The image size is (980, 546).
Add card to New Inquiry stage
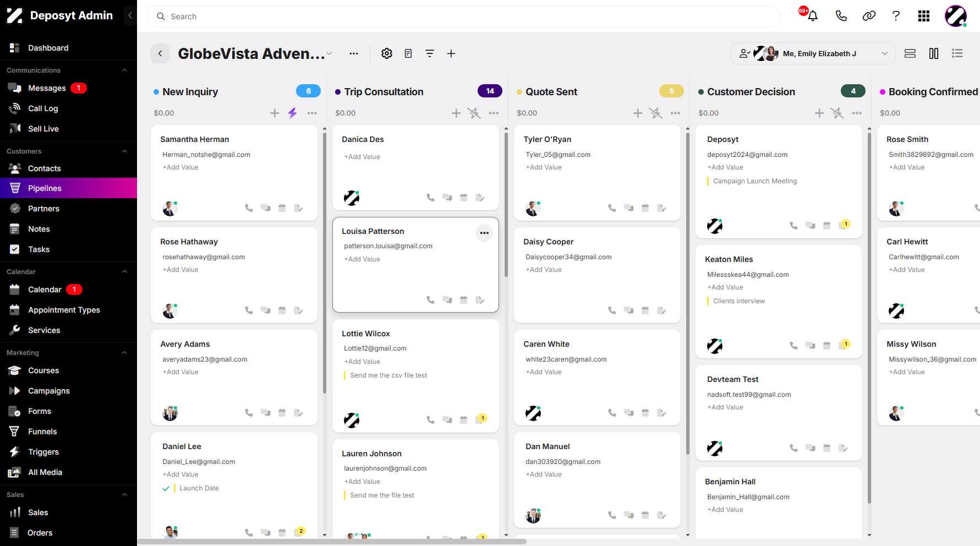click(275, 113)
